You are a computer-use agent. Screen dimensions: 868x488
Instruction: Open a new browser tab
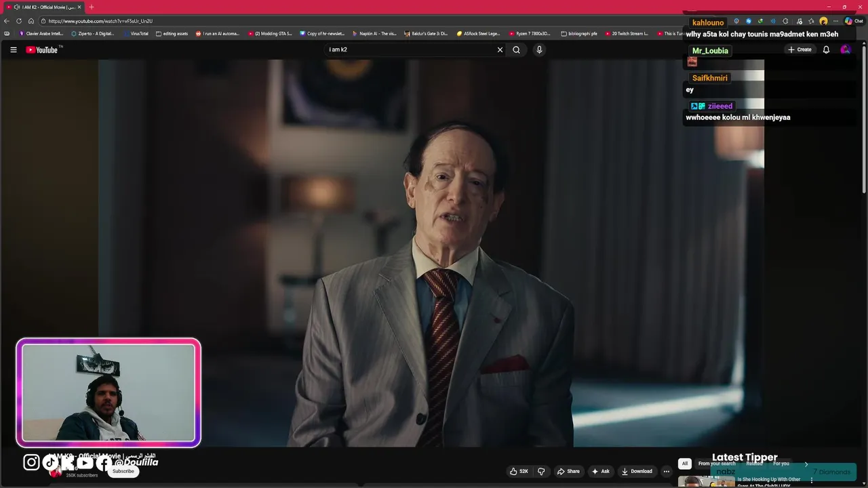(x=92, y=7)
